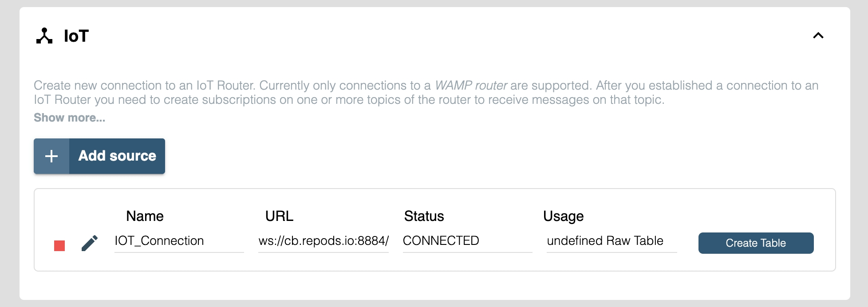The height and width of the screenshot is (307, 868).
Task: Click the Status column header
Action: pyautogui.click(x=424, y=216)
